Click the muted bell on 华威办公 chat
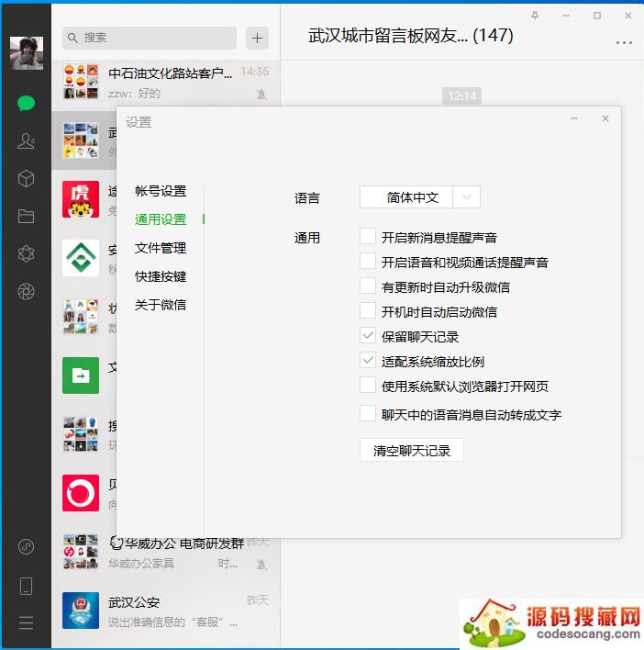 261,565
